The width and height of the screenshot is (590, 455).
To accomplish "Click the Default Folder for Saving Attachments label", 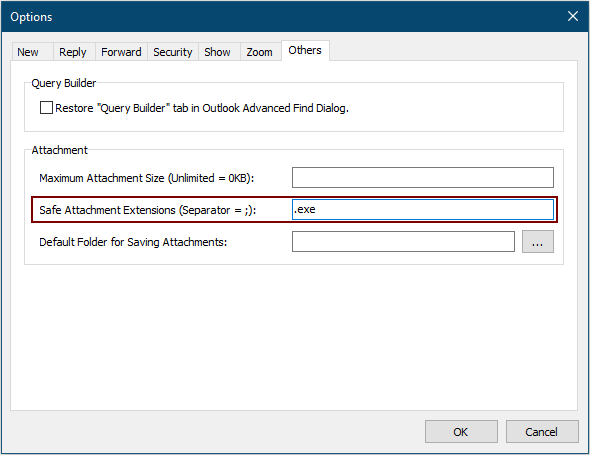I will tap(133, 242).
